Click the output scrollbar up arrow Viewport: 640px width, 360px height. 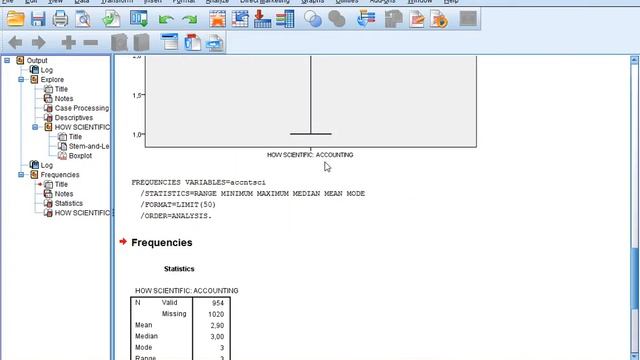tap(634, 60)
